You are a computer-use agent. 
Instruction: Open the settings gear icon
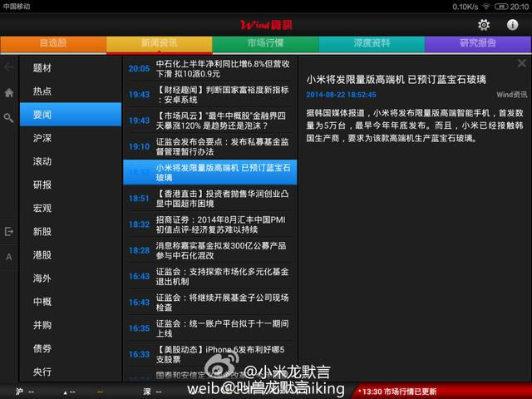pyautogui.click(x=484, y=25)
